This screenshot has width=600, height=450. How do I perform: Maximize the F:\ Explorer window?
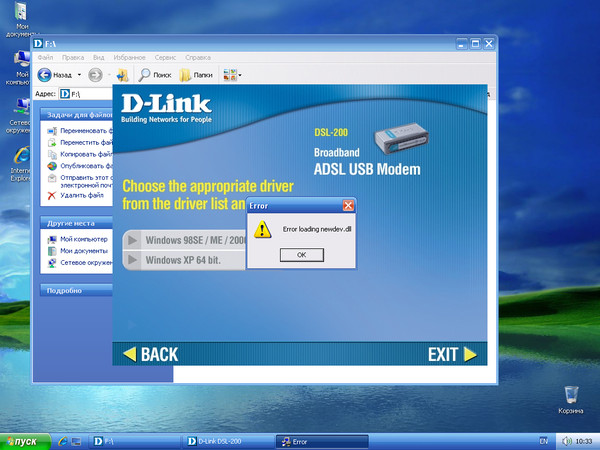tap(475, 44)
